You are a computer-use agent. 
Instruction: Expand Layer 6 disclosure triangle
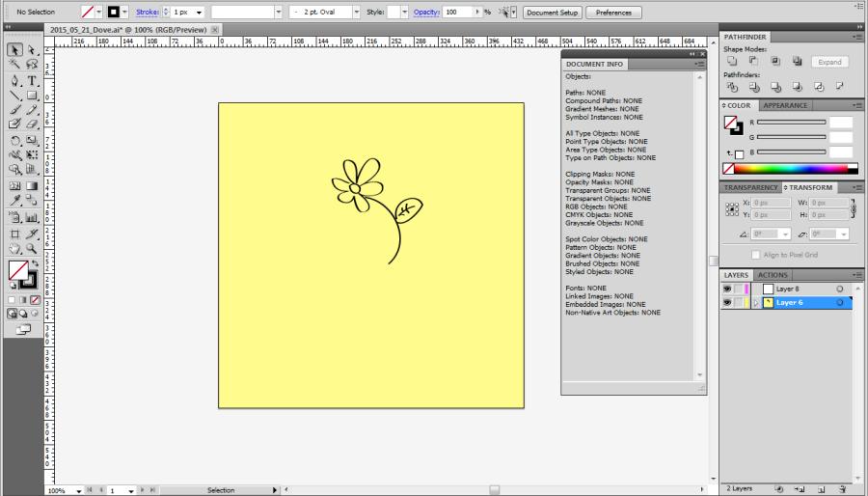(x=755, y=303)
